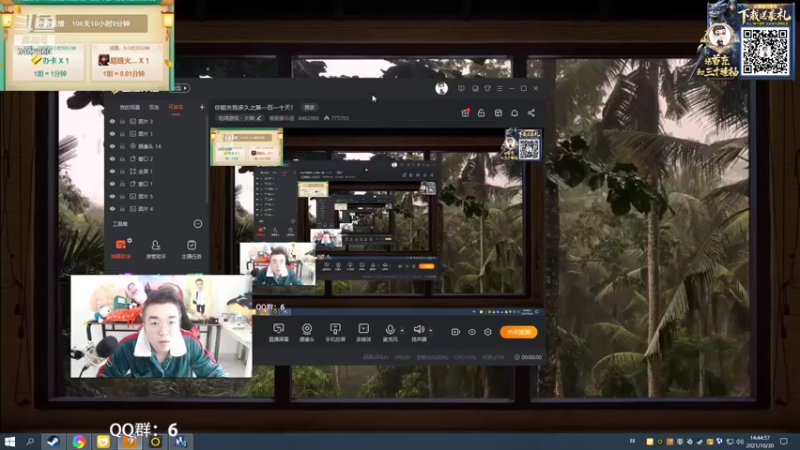Open the feedback message icon in title bar
800x450 pixels.
click(461, 88)
